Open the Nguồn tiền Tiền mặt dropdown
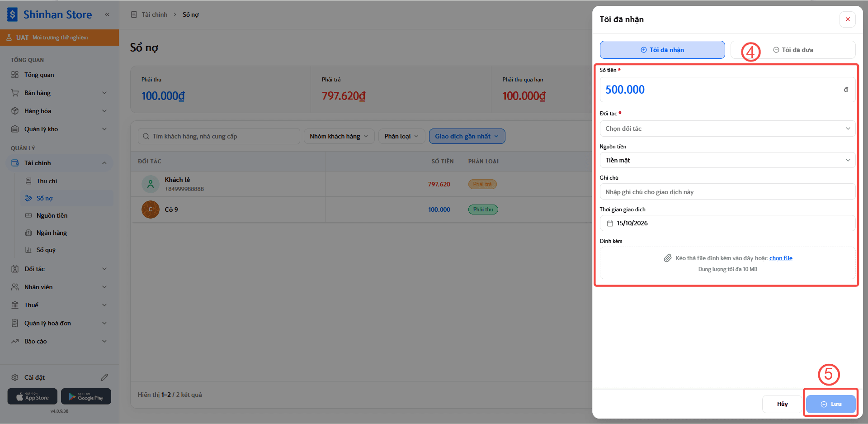The image size is (868, 424). pyautogui.click(x=727, y=160)
